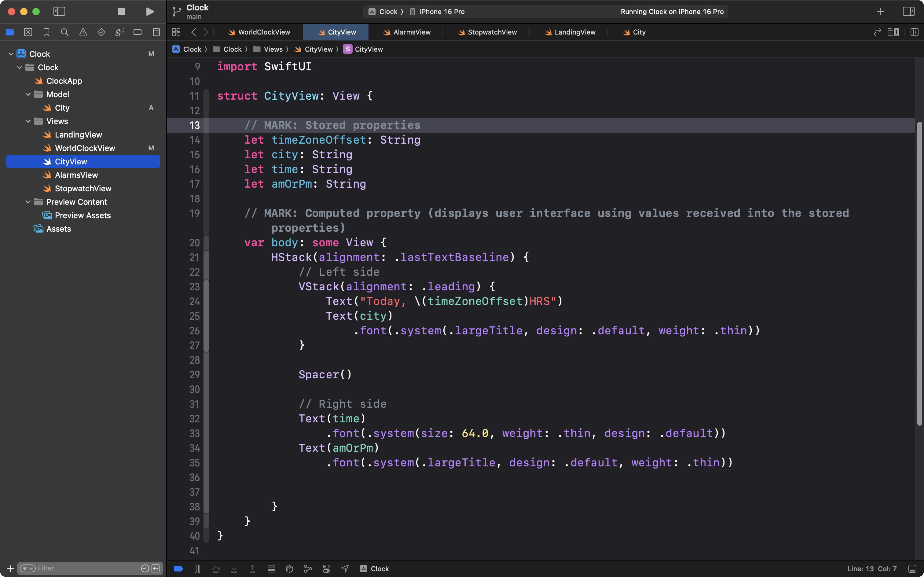The image size is (924, 577).
Task: Open the Find navigator magnifier icon
Action: 64,32
